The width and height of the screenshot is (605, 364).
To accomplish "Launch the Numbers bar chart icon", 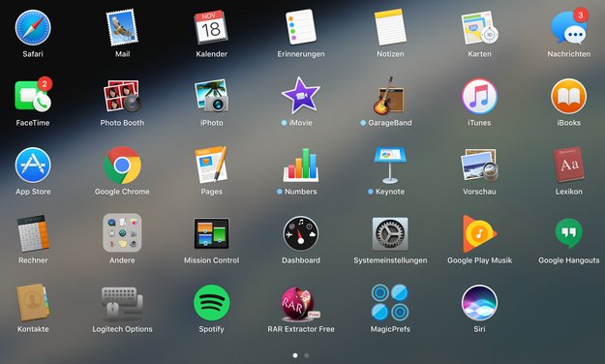I will (301, 166).
